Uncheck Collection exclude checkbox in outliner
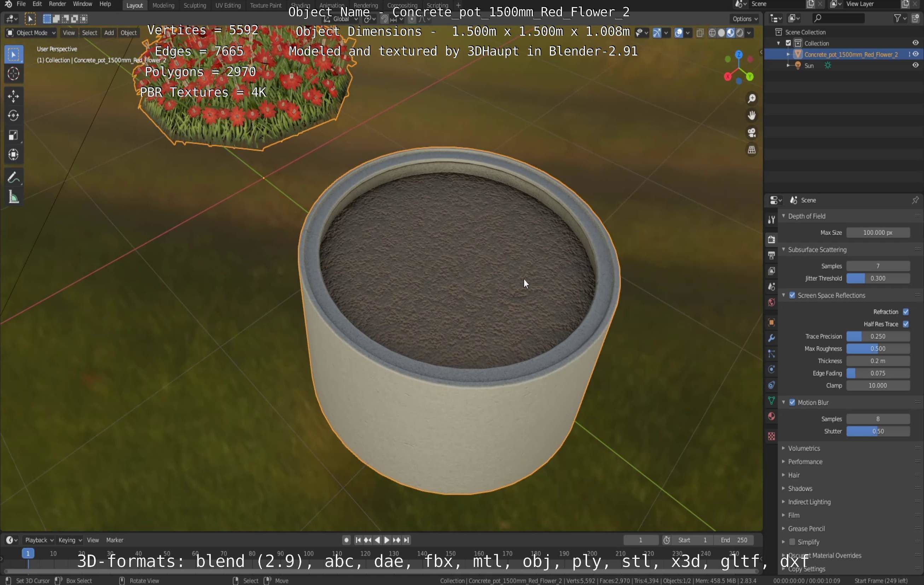 pyautogui.click(x=788, y=43)
